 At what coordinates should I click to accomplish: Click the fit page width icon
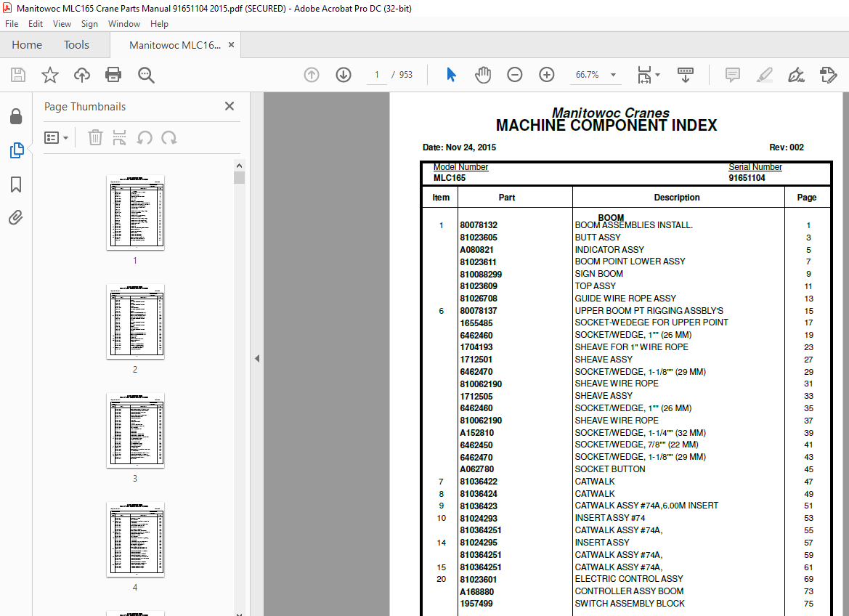pyautogui.click(x=644, y=75)
